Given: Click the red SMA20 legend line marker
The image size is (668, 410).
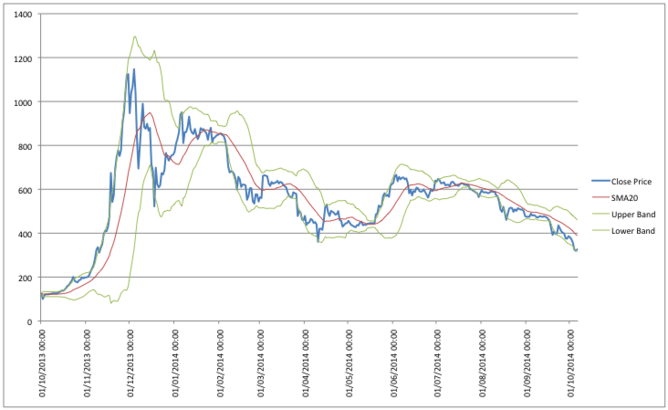Looking at the screenshot, I should click(598, 198).
